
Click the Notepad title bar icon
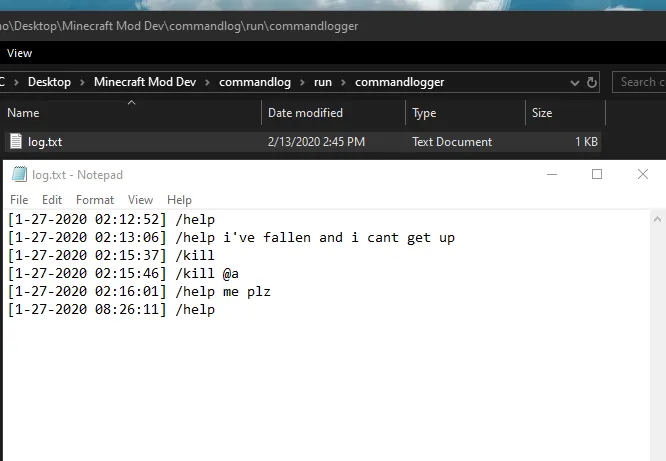click(x=19, y=174)
